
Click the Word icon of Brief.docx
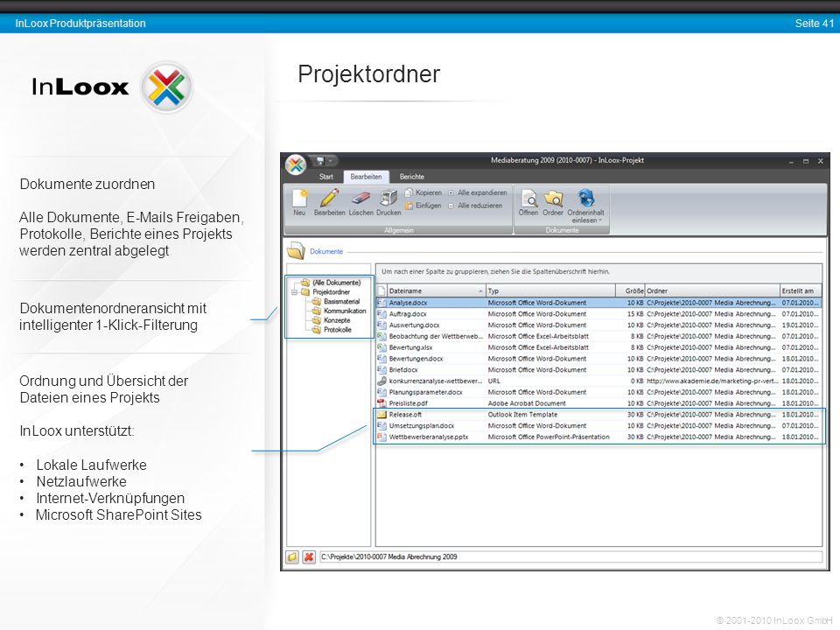tap(381, 370)
